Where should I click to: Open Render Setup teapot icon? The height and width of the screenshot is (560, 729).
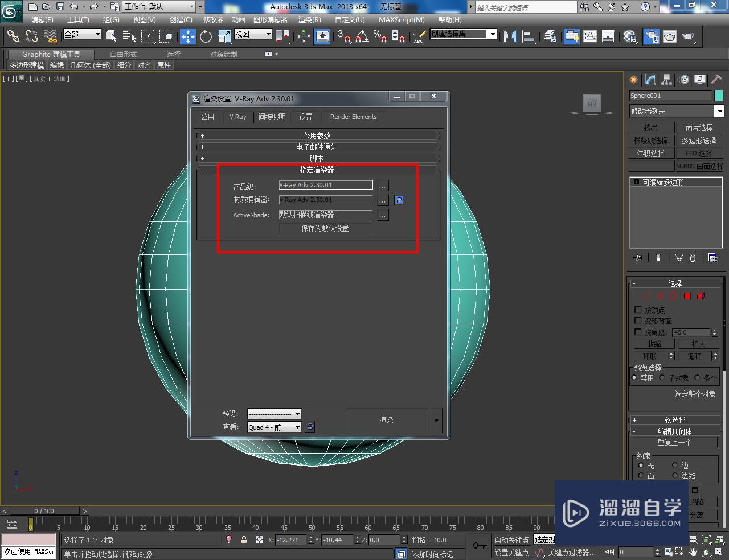click(x=651, y=36)
